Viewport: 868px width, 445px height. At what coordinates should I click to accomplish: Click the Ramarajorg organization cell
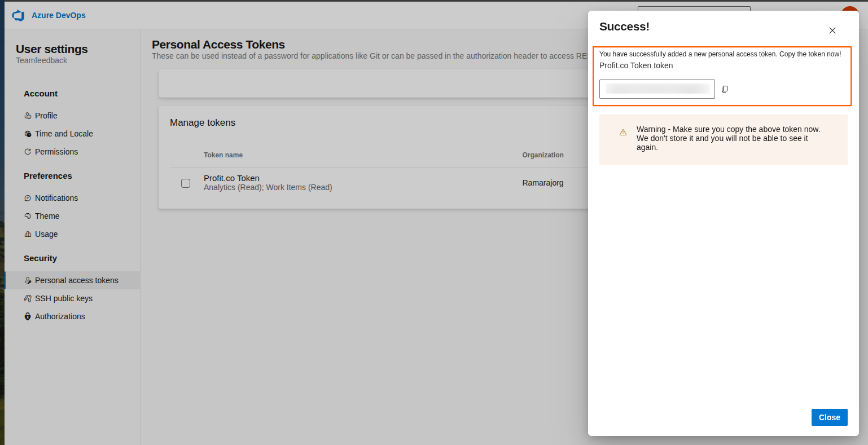point(543,183)
